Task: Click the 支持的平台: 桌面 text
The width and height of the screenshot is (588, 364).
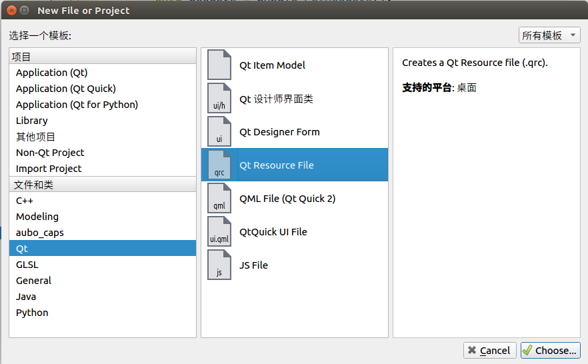Action: click(x=439, y=88)
